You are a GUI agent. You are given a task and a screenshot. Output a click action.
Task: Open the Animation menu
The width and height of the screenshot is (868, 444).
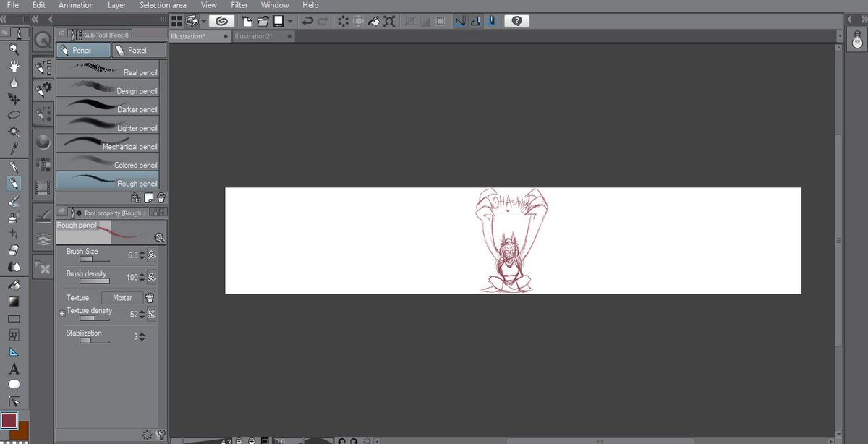point(76,5)
